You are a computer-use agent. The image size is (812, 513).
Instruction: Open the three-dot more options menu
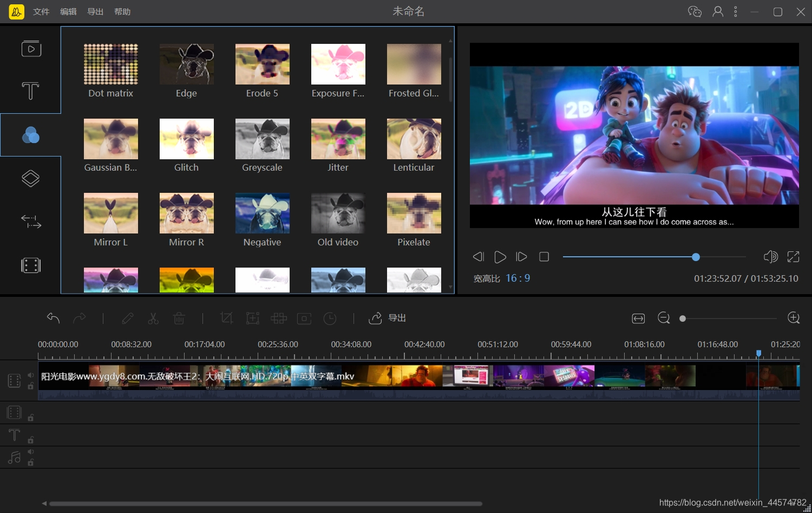pos(735,11)
